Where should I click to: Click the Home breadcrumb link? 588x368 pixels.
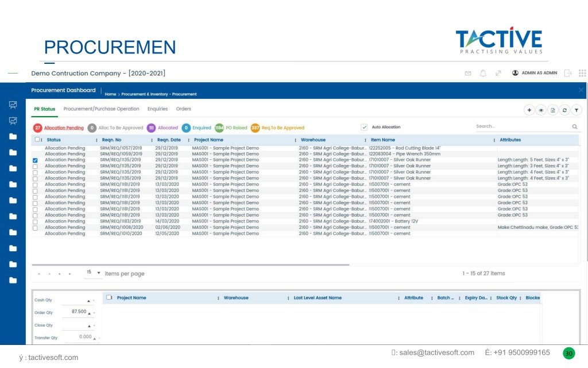pyautogui.click(x=110, y=94)
